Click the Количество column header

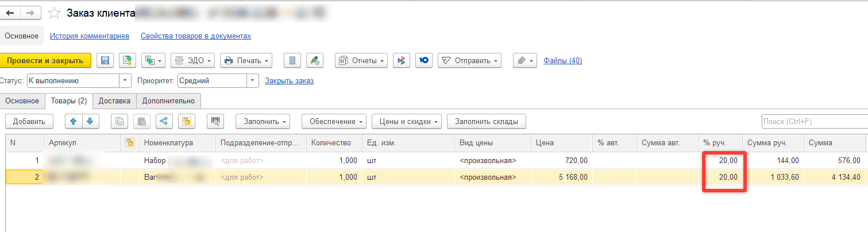click(334, 142)
